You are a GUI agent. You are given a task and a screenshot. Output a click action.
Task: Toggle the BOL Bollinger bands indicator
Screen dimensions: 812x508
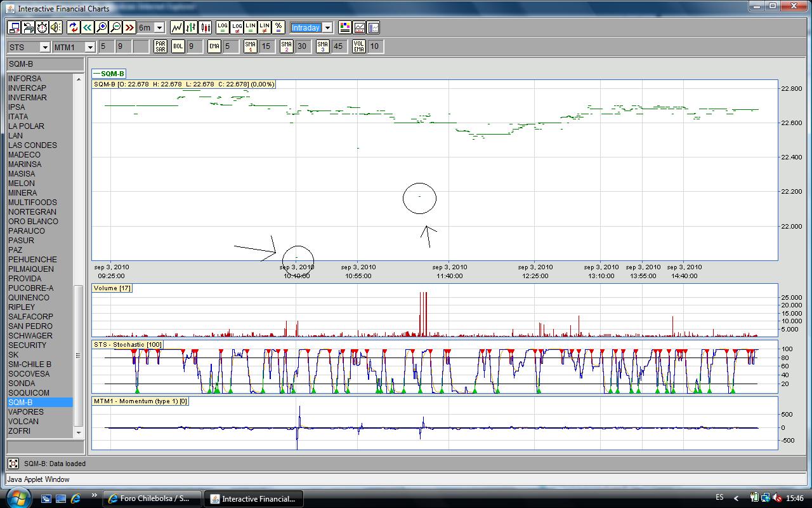178,46
